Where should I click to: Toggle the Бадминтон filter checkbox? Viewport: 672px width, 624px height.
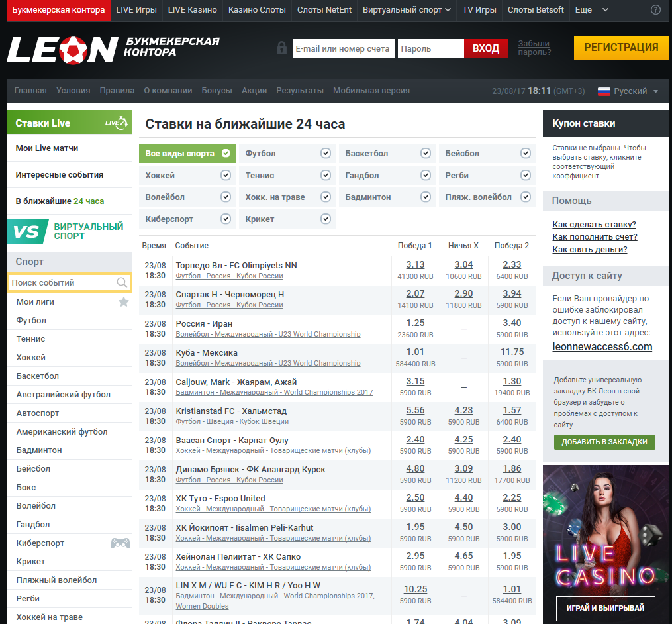(425, 197)
